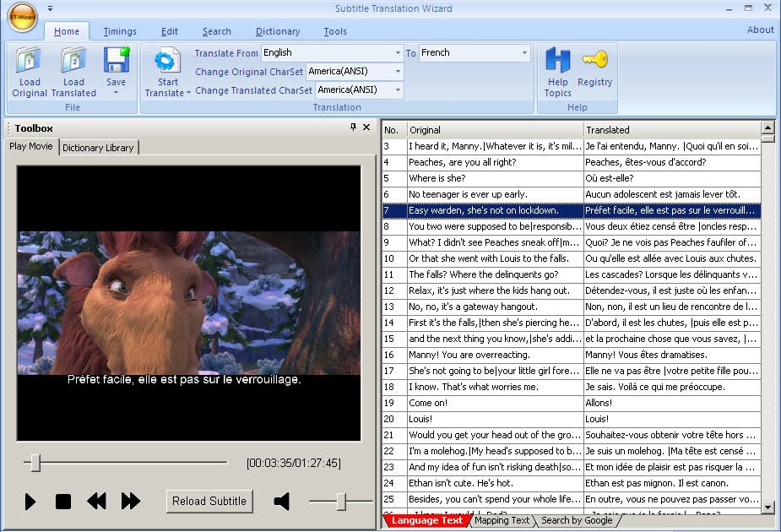Viewport: 781px width, 532px height.
Task: Select the original cell 'Come on!'
Action: click(495, 403)
